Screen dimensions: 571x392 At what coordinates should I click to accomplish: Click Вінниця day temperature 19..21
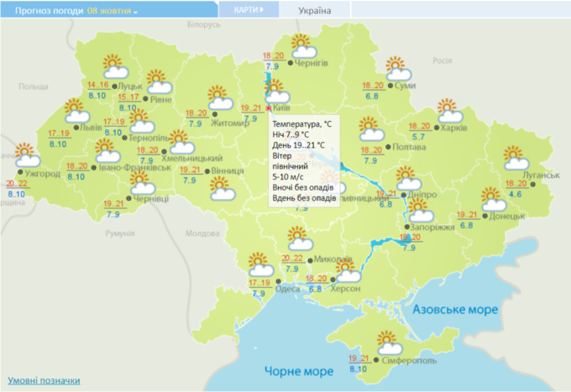click(190, 170)
